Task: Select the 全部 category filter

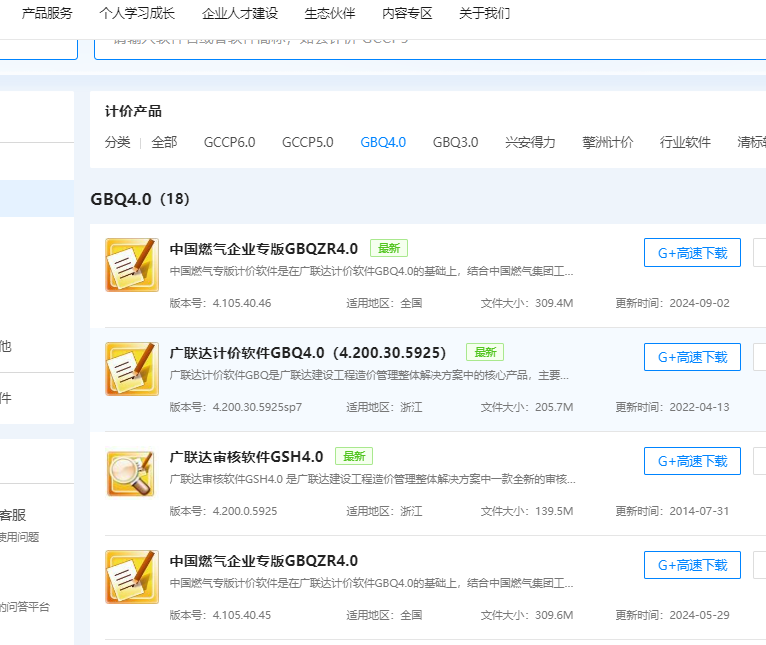Action: coord(164,142)
